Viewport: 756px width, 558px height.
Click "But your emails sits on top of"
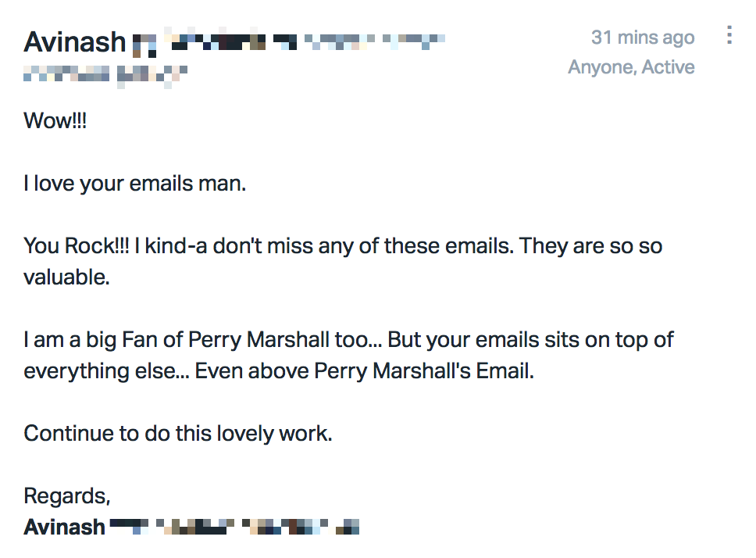click(530, 340)
